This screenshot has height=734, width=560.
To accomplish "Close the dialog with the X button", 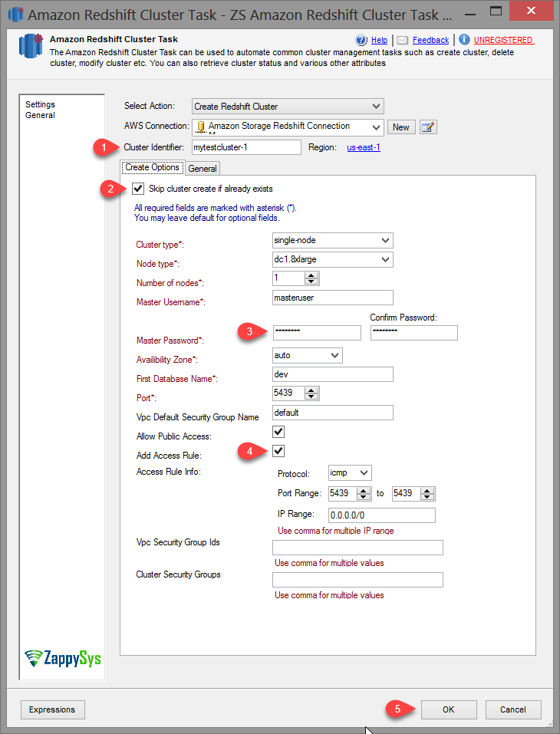I will [531, 11].
